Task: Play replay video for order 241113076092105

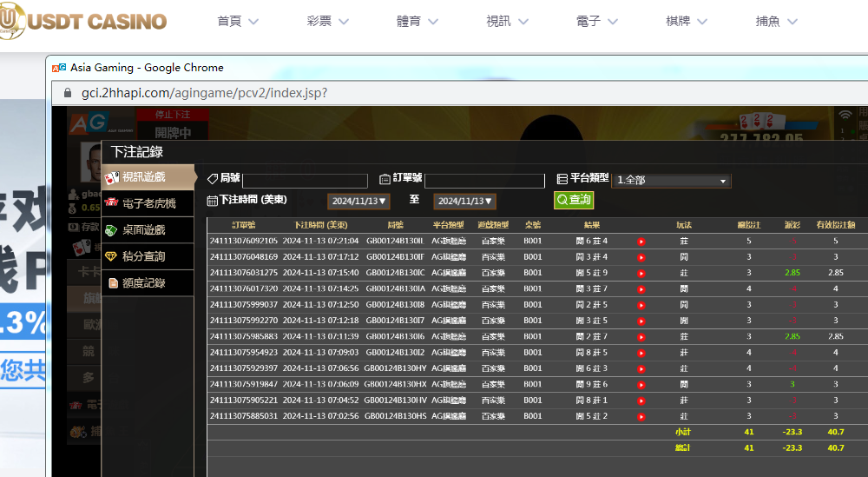Action: (x=641, y=242)
